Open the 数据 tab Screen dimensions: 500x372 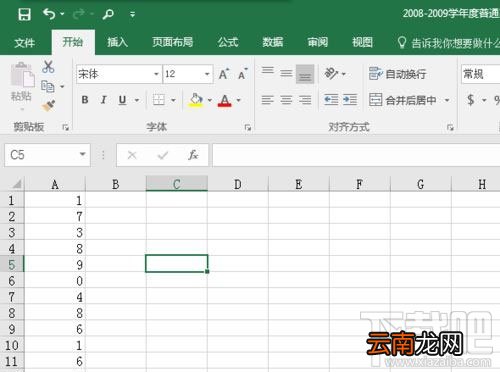click(x=272, y=42)
